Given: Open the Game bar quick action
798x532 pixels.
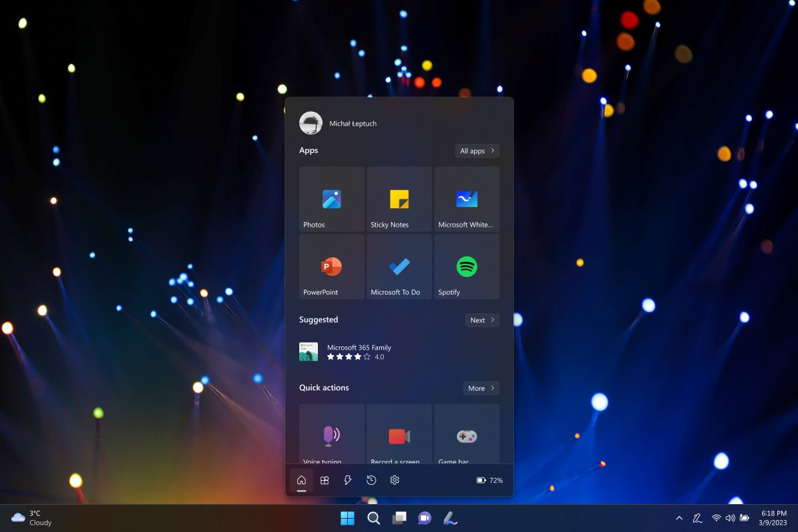Looking at the screenshot, I should pos(467,434).
